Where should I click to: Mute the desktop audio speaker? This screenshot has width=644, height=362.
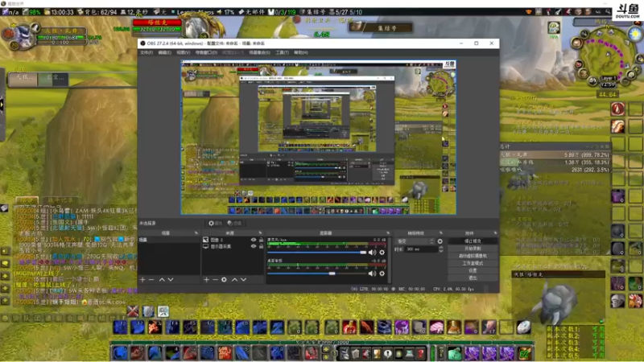click(x=372, y=274)
